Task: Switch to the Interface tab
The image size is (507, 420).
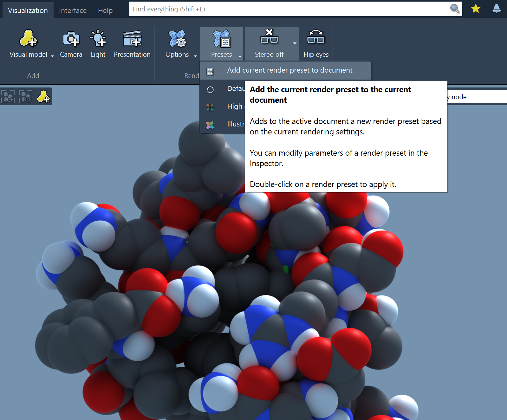Action: pyautogui.click(x=73, y=10)
